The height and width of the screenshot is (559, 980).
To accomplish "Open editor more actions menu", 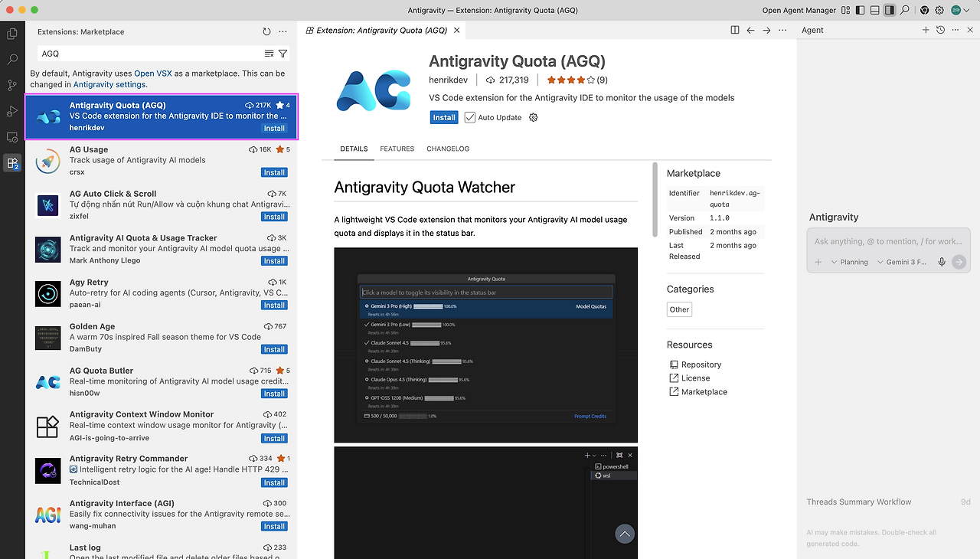I will (782, 30).
